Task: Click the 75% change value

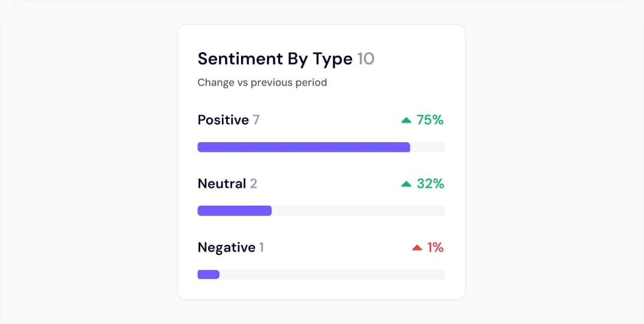Action: [430, 120]
